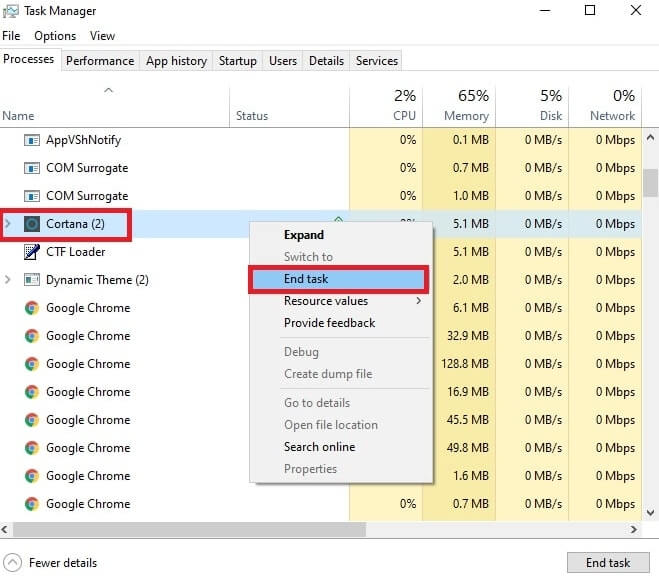Sort by the Network column header
The image size is (659, 580).
point(605,106)
